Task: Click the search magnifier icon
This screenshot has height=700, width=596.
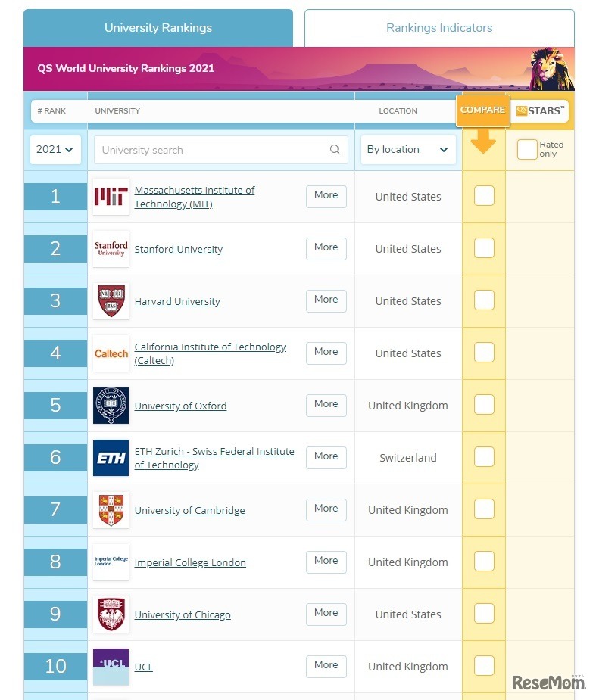Action: tap(335, 150)
